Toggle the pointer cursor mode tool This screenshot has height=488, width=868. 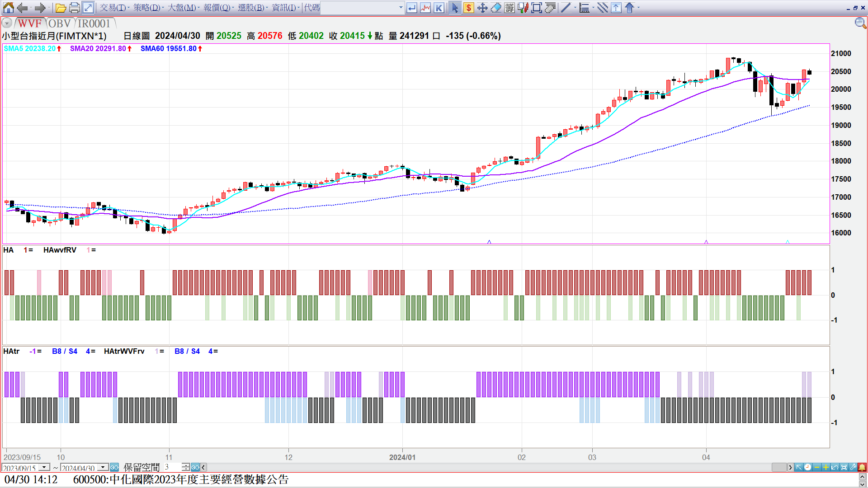pos(455,8)
